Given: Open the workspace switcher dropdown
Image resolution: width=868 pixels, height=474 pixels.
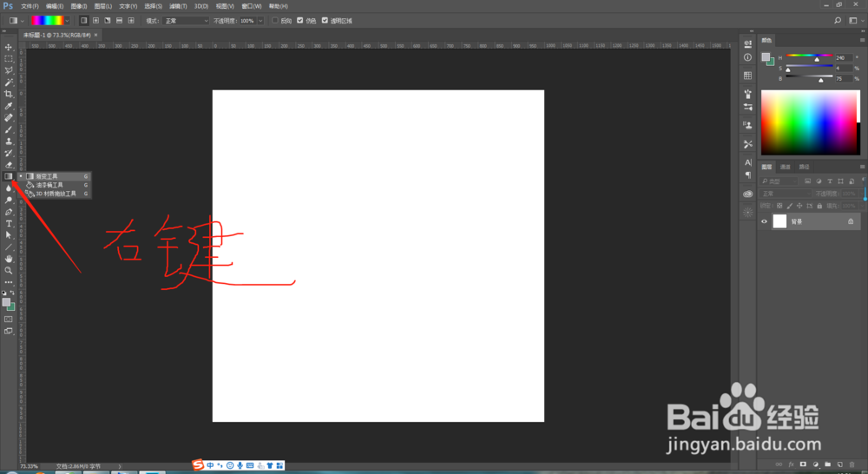Looking at the screenshot, I should click(x=856, y=21).
